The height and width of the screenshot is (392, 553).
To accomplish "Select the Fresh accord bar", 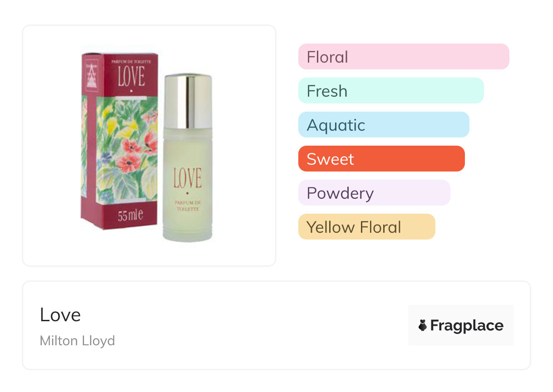I will [391, 91].
